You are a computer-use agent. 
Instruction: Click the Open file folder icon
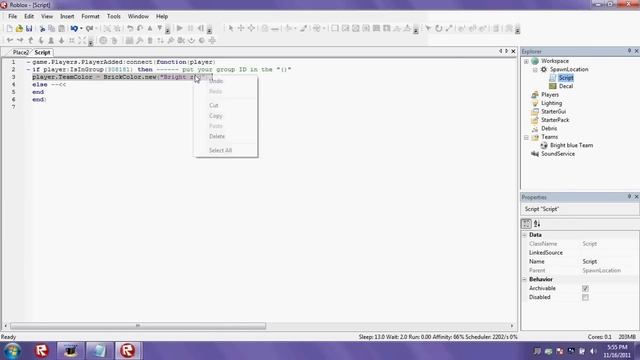click(19, 29)
